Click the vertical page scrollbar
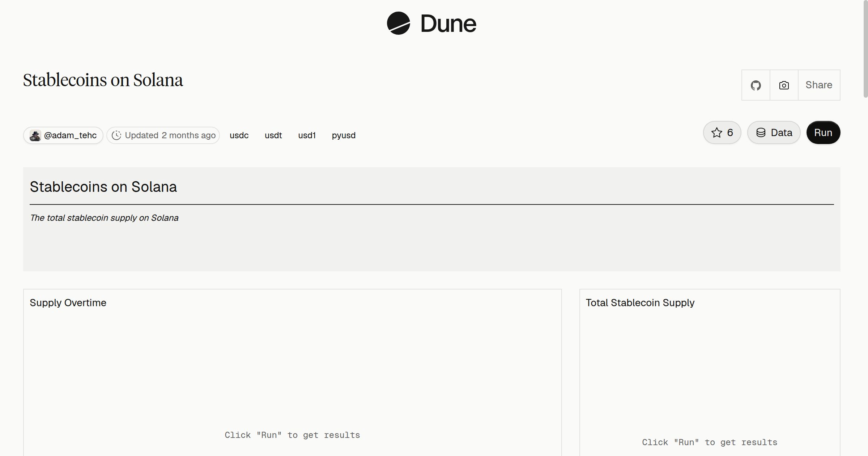This screenshot has height=456, width=868. point(865,49)
